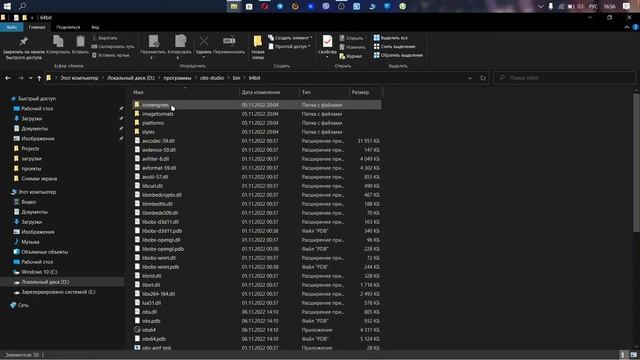
Task: Open the recent locations dropdown arrow
Action: (31, 78)
